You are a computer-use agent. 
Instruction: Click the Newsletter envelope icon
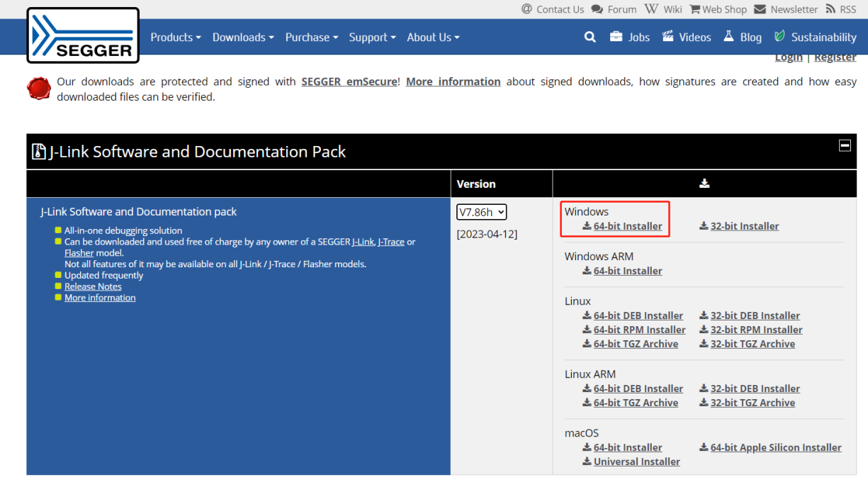(760, 9)
